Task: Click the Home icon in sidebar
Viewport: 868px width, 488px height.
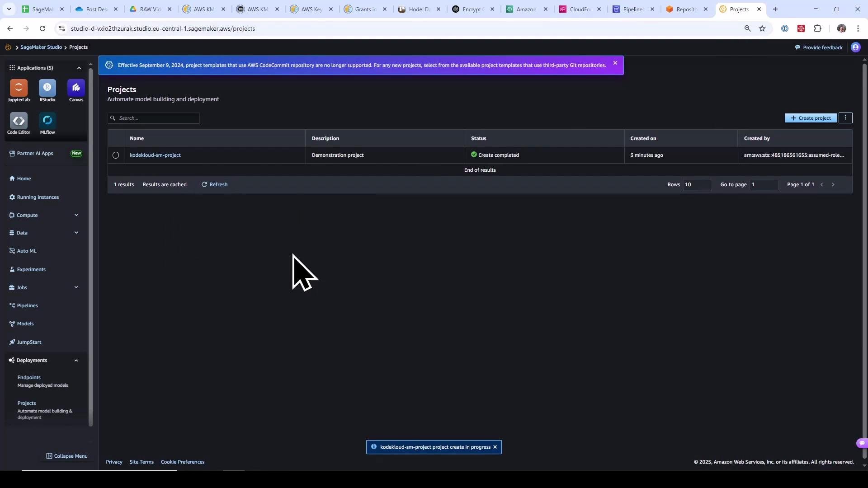Action: (x=12, y=178)
